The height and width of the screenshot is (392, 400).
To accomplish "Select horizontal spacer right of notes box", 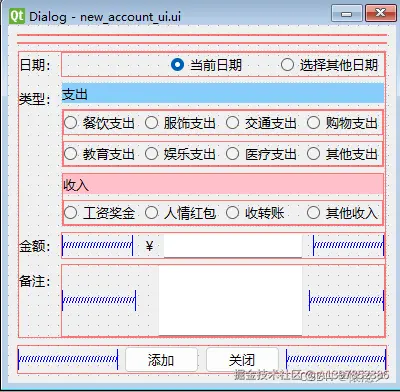I will [347, 300].
